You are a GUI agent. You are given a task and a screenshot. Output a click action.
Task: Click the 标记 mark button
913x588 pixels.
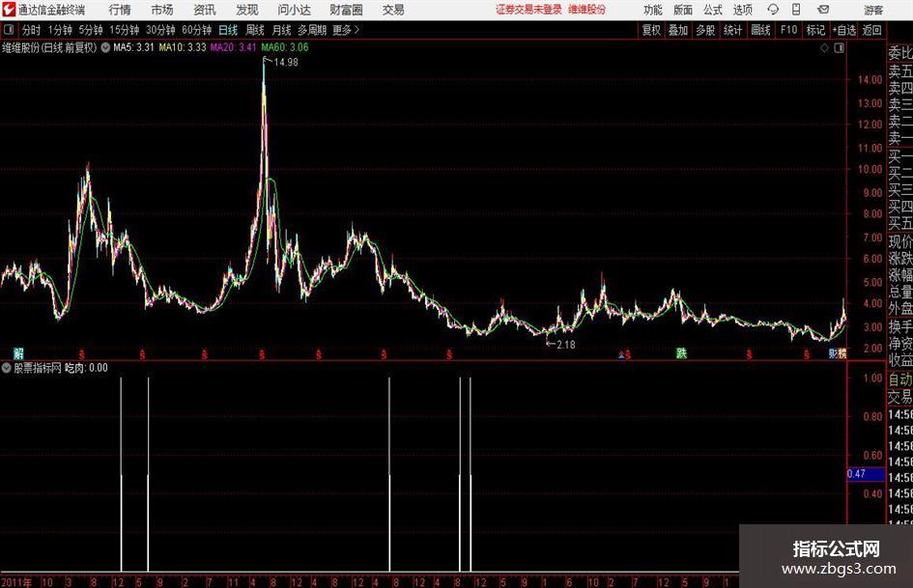[x=815, y=30]
